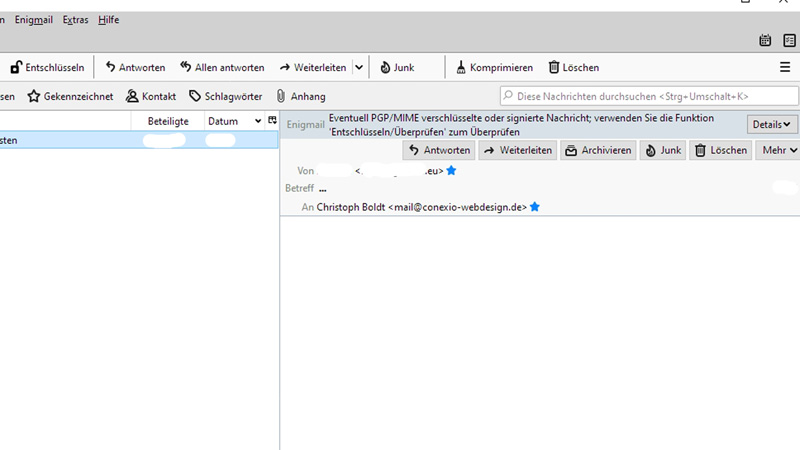The image size is (800, 450).
Task: Toggle the Gekennzeichnet starred filter
Action: [70, 96]
